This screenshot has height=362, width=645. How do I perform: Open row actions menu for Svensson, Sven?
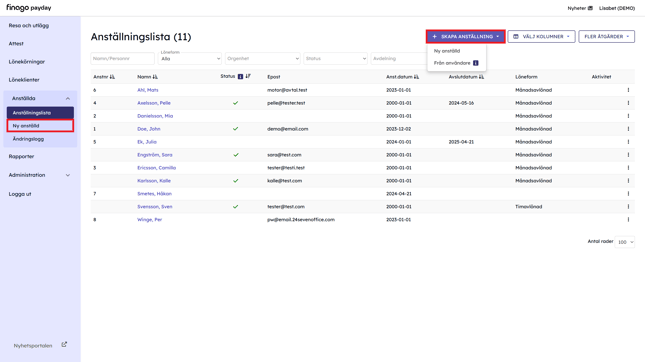[x=628, y=207]
